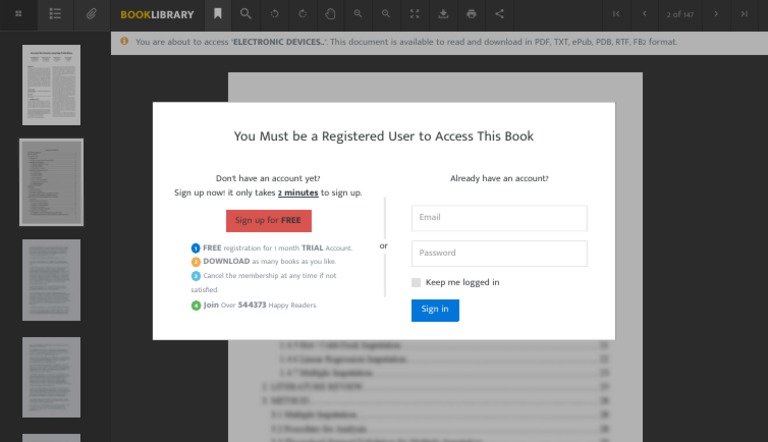Click the 'Already have an account?' text
The height and width of the screenshot is (442, 768).
point(499,178)
